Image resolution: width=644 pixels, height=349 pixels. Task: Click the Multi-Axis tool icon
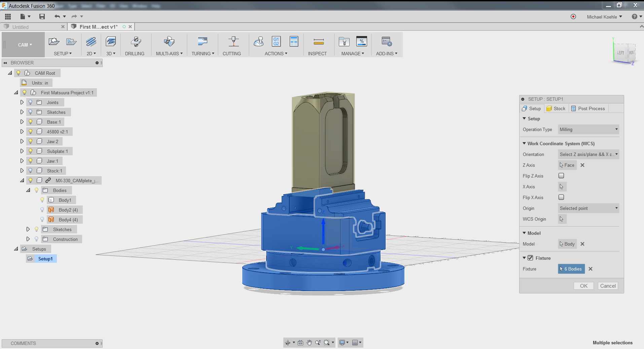tap(169, 42)
